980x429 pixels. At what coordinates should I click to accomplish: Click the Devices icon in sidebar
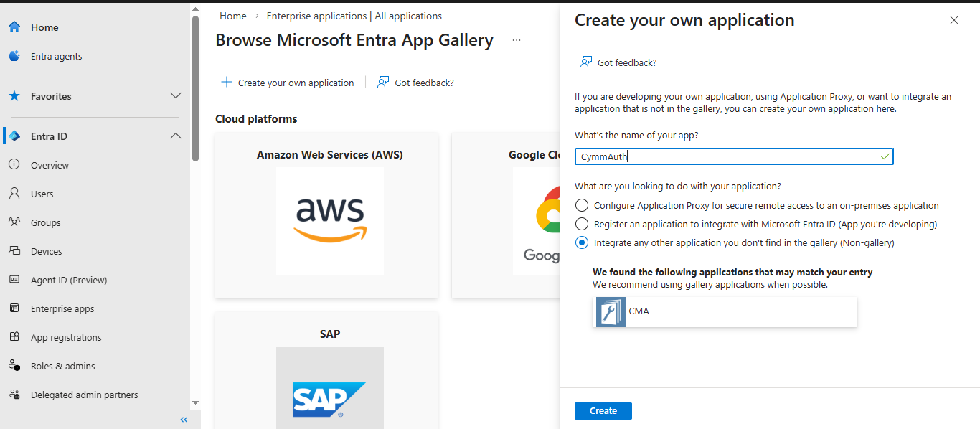[14, 251]
